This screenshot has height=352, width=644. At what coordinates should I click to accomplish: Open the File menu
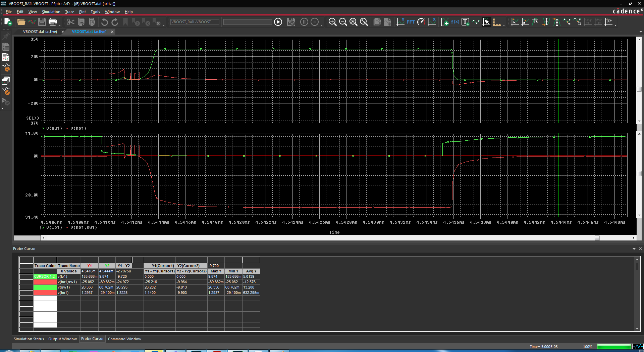9,12
